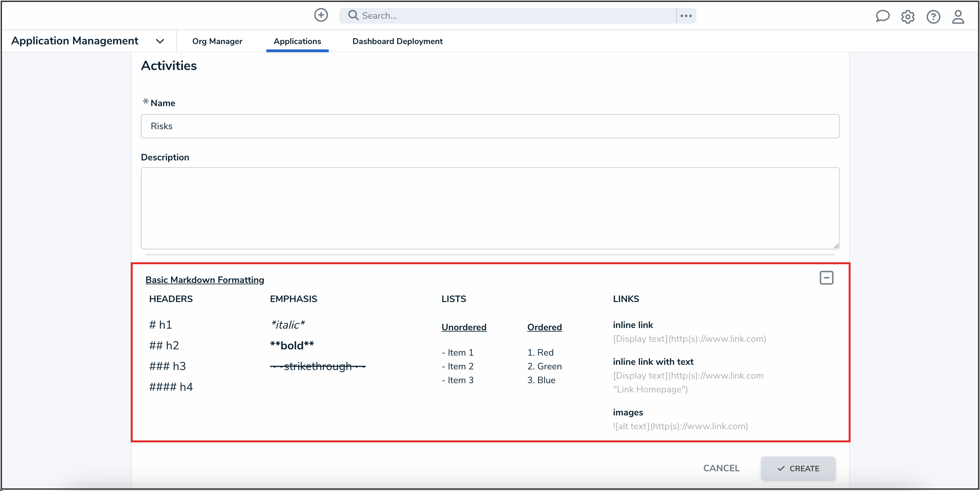
Task: Switch to the Org Manager tab
Action: 217,41
